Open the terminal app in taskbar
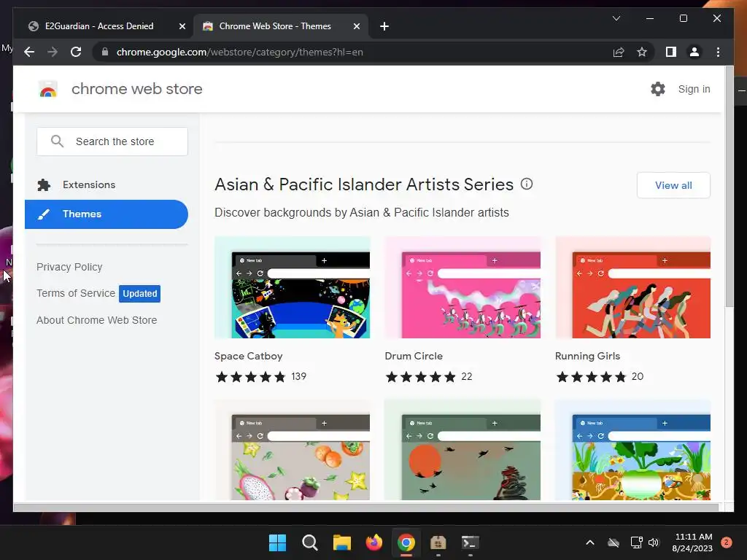This screenshot has height=560, width=747. pyautogui.click(x=470, y=542)
